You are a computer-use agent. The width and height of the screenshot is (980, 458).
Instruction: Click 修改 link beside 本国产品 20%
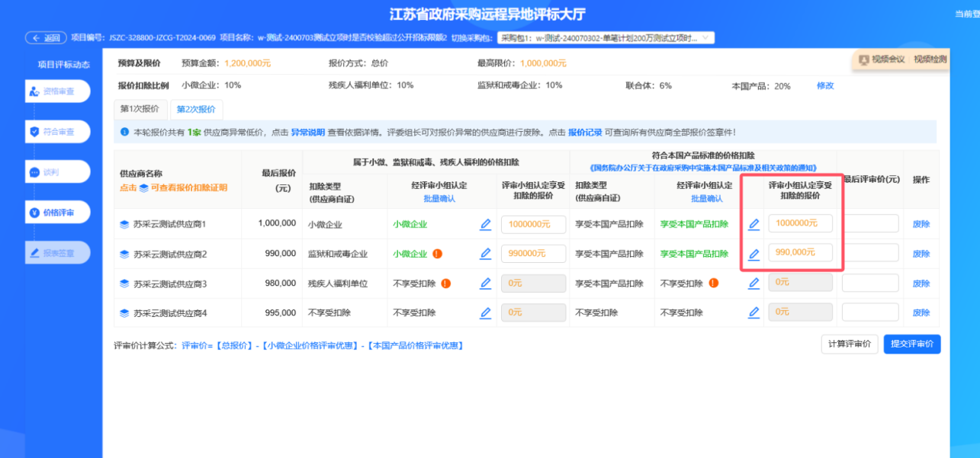point(825,85)
